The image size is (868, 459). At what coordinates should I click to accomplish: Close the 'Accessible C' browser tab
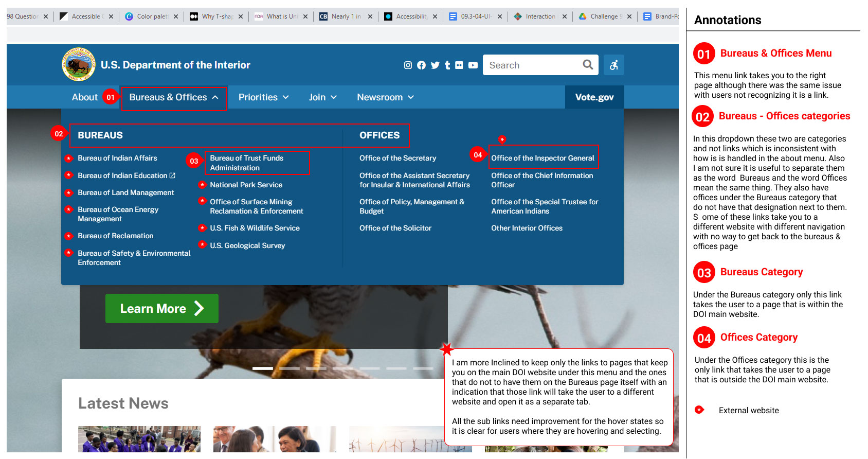pyautogui.click(x=111, y=16)
